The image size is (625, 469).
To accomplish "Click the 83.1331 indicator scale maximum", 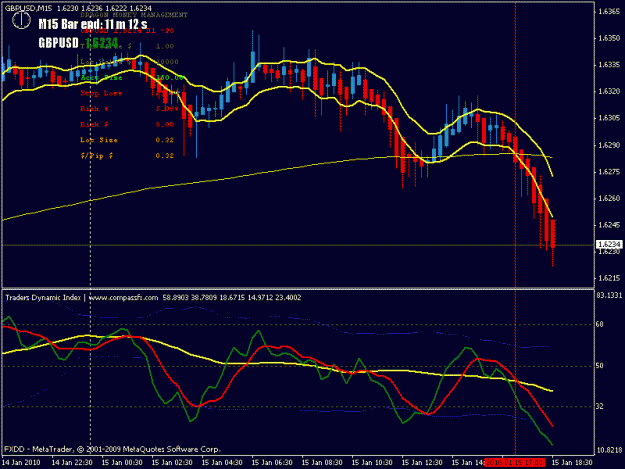I will coord(609,295).
